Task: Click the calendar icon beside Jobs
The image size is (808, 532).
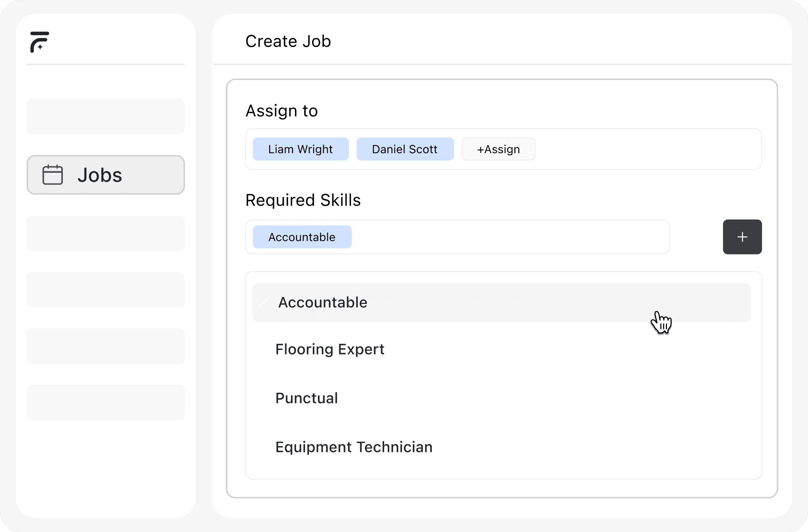Action: click(x=53, y=175)
